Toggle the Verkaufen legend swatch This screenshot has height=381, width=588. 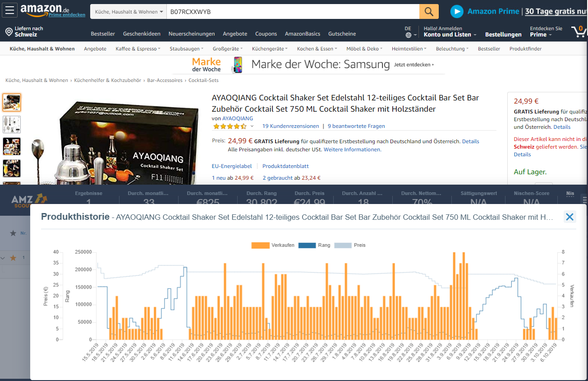tap(261, 245)
